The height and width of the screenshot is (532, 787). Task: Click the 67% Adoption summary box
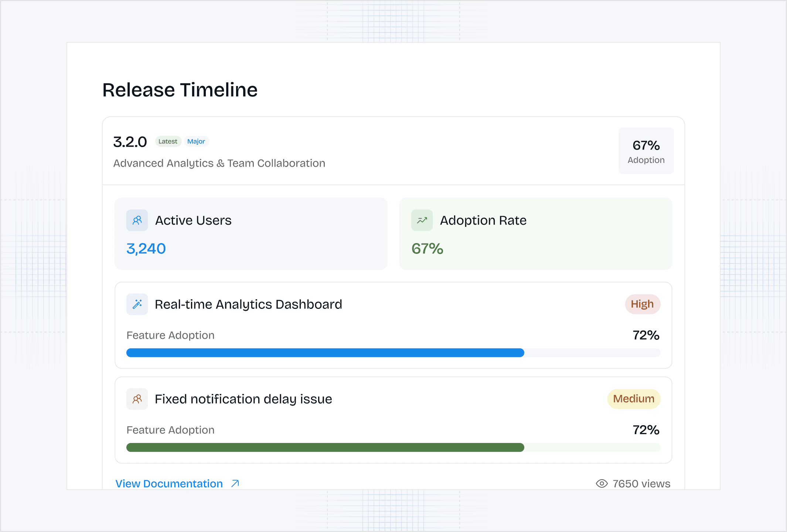point(646,151)
